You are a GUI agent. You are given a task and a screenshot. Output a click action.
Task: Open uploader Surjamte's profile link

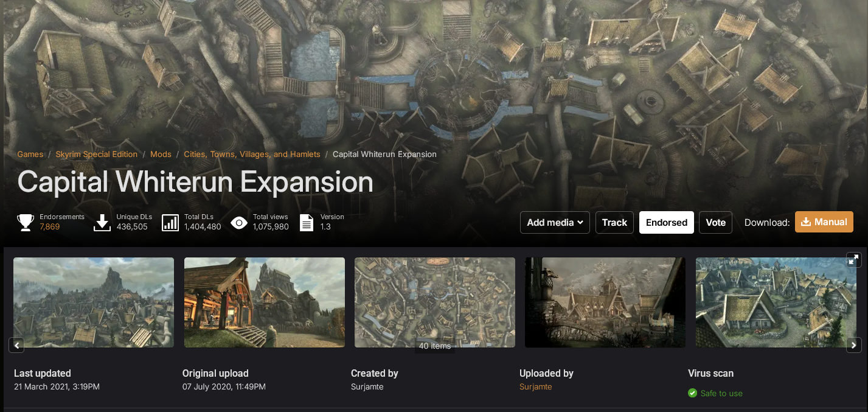coord(536,386)
